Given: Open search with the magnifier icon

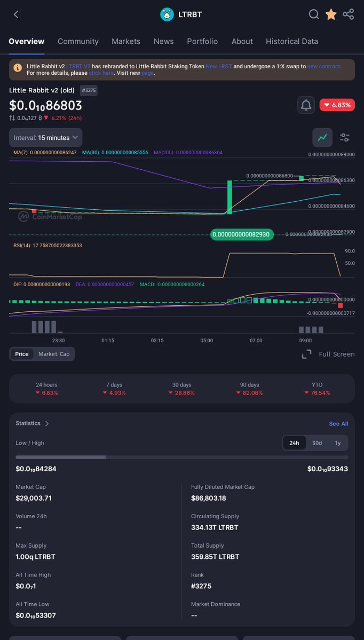Looking at the screenshot, I should point(313,15).
